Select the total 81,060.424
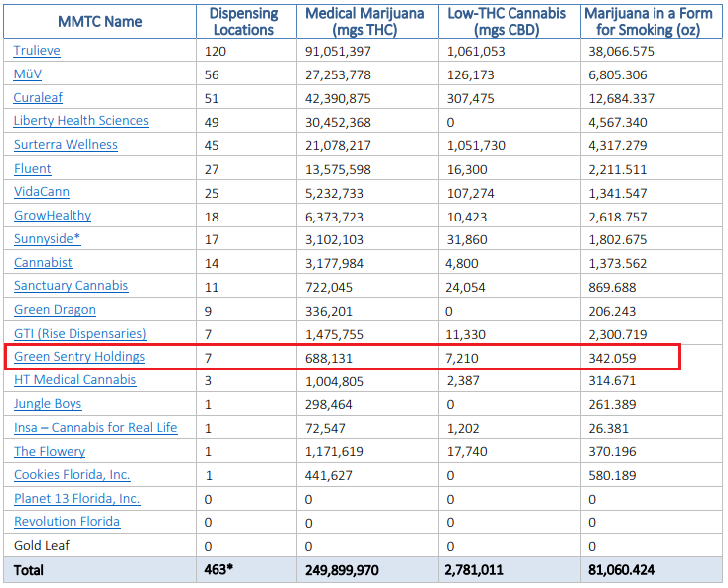The width and height of the screenshot is (728, 588). [x=621, y=570]
